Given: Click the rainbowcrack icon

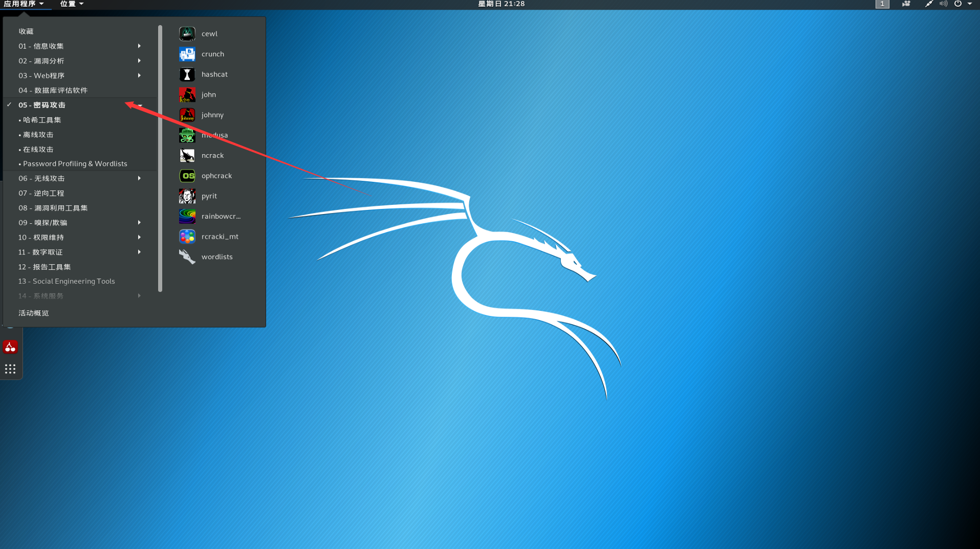Looking at the screenshot, I should 187,216.
